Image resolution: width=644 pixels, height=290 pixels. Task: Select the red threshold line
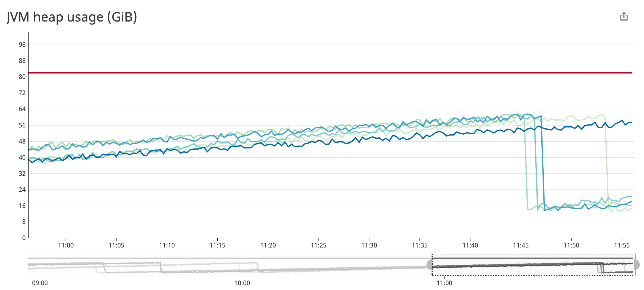[316, 73]
